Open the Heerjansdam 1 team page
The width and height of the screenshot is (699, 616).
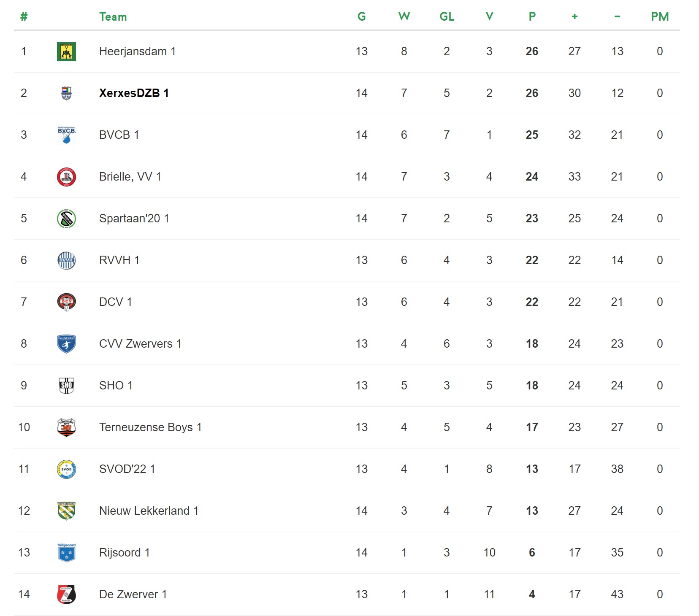click(137, 51)
